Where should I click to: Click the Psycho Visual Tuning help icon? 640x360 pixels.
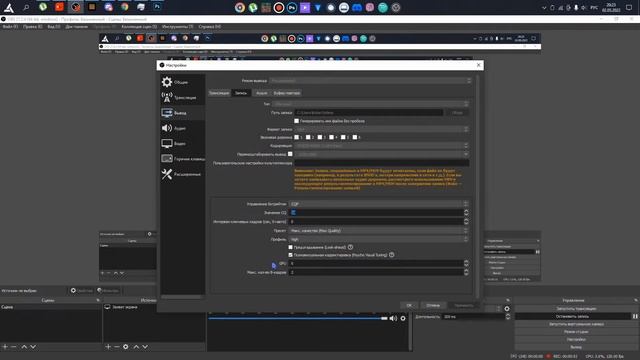[x=391, y=255]
